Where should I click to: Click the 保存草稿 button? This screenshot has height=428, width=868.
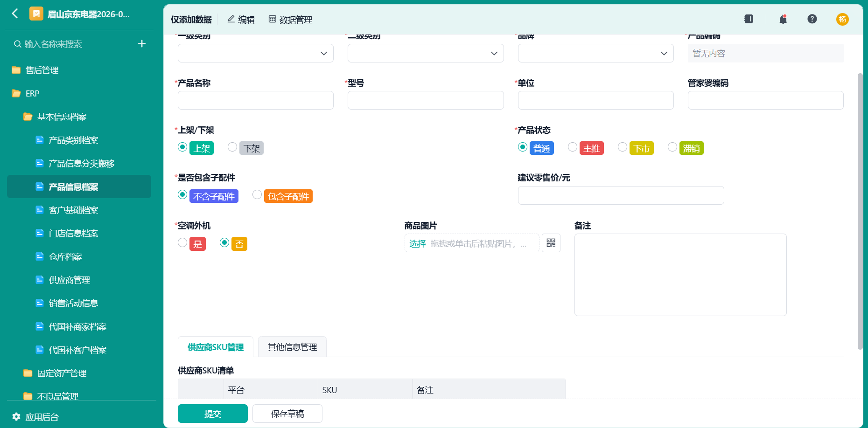pyautogui.click(x=287, y=414)
